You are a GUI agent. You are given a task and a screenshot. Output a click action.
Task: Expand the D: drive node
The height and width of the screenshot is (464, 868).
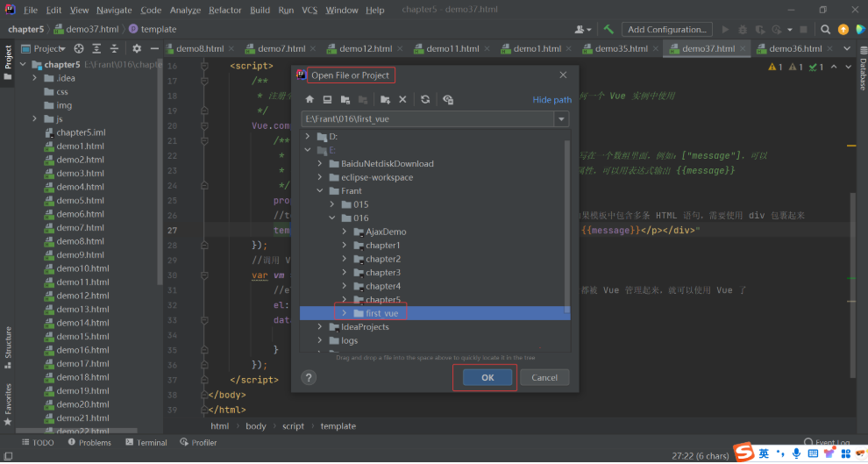pos(308,136)
